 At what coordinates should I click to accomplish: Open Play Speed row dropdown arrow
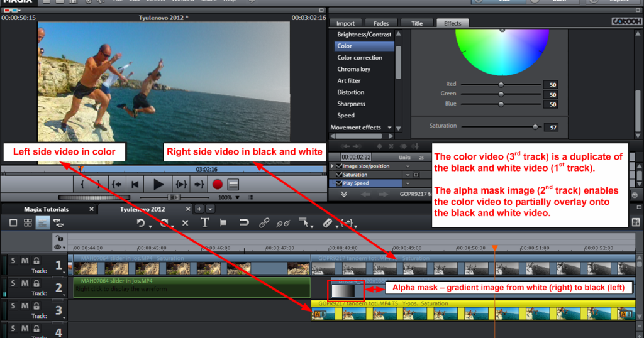coord(408,184)
